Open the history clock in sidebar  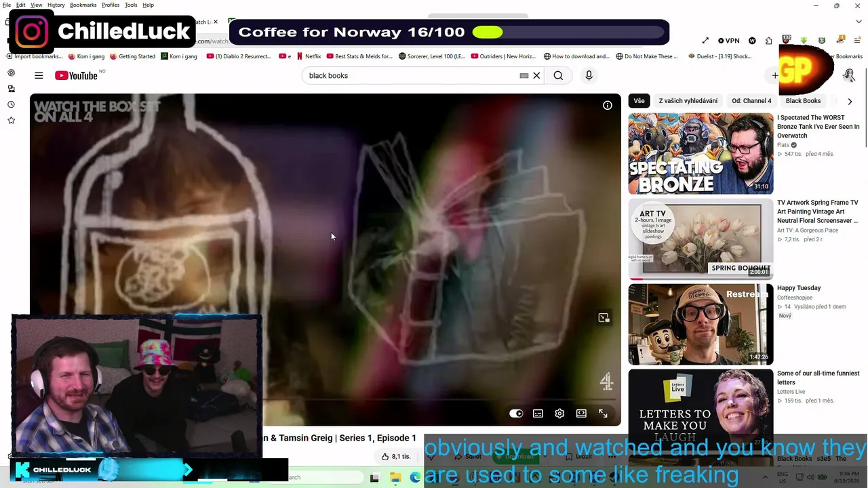[x=11, y=104]
